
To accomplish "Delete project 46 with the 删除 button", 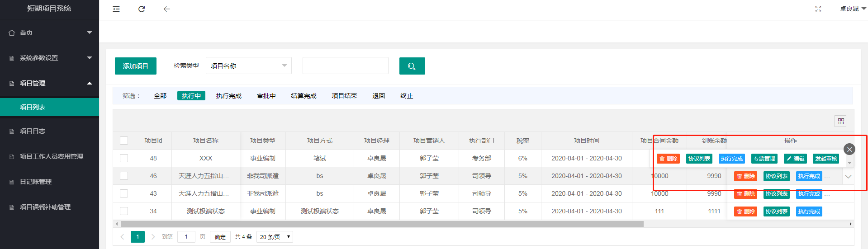I will pyautogui.click(x=745, y=176).
